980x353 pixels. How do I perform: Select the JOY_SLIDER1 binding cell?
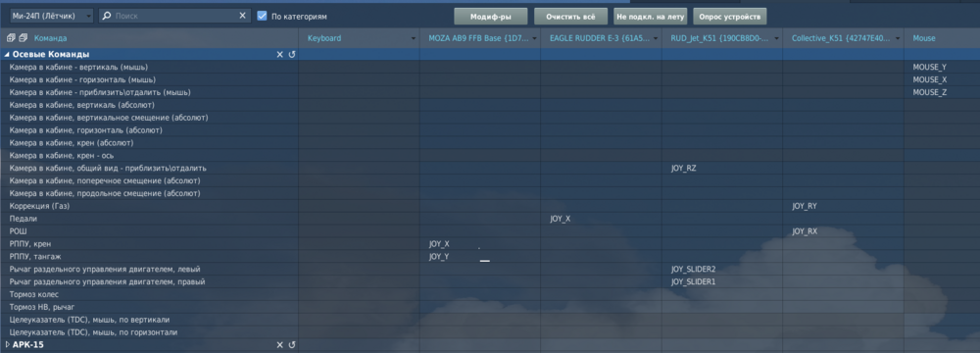point(693,282)
